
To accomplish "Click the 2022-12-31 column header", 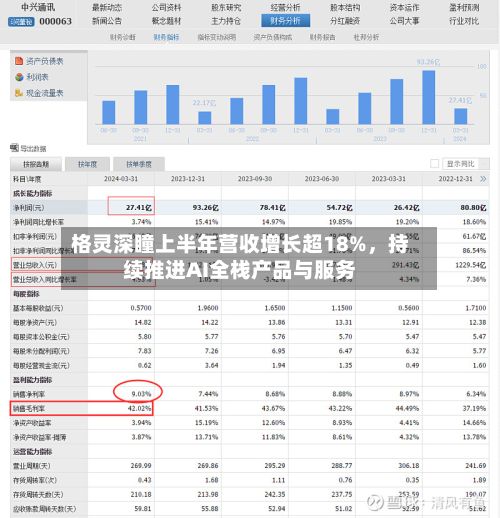I will 456,179.
